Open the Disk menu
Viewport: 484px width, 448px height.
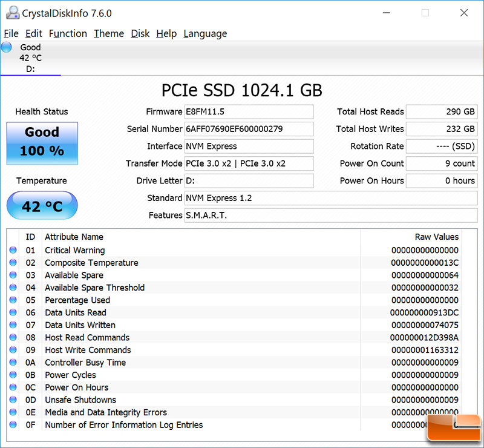click(140, 33)
